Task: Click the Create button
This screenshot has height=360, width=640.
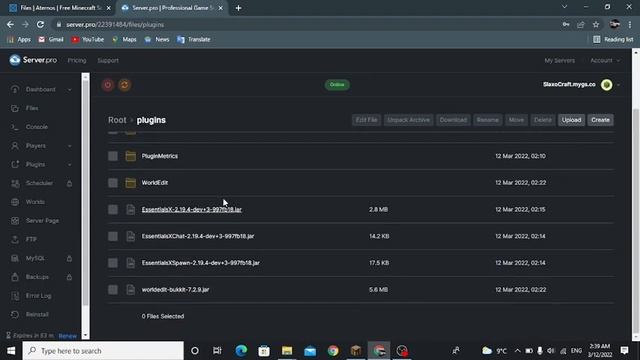Action: tap(600, 120)
